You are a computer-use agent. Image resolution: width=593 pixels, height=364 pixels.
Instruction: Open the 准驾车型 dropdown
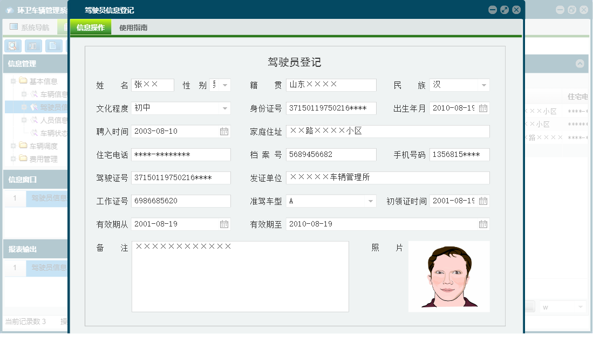(x=372, y=201)
